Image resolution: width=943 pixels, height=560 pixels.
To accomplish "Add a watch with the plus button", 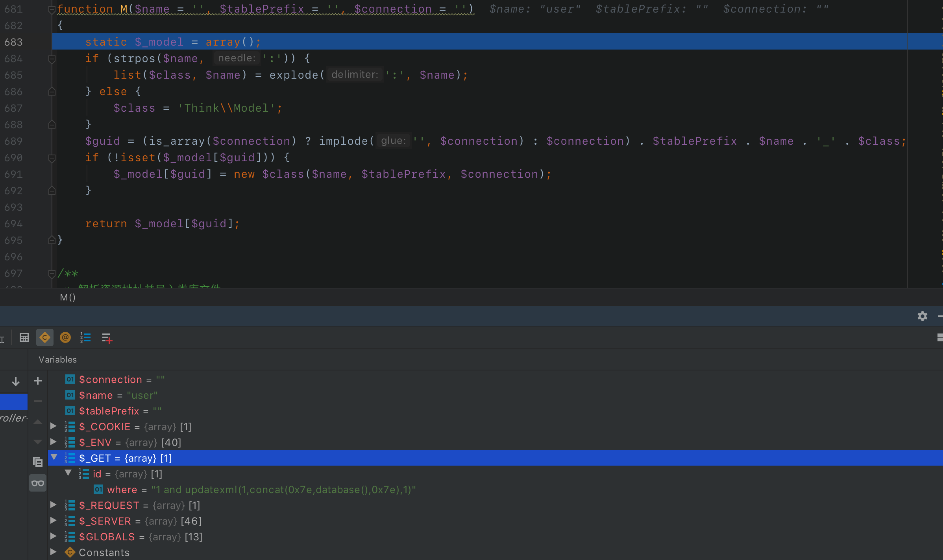I will tap(38, 381).
